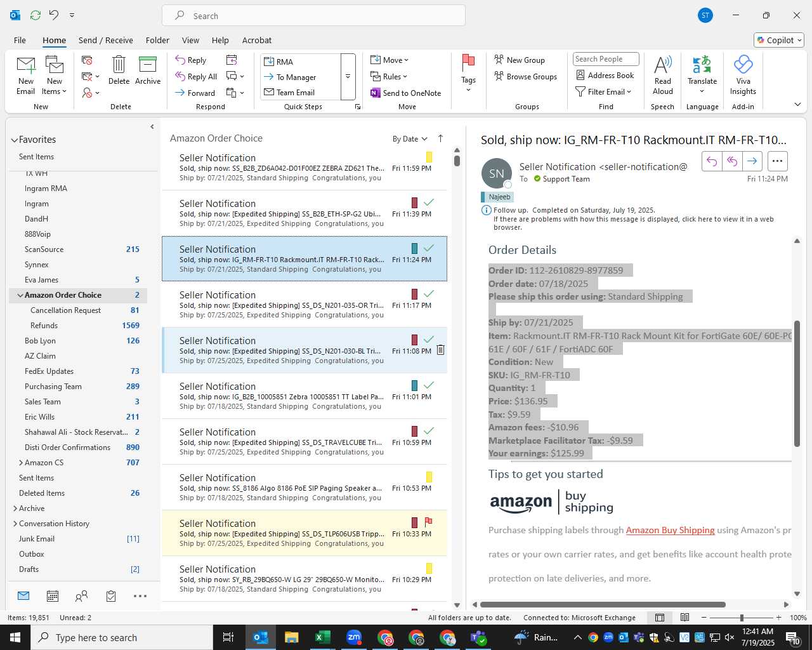812x650 pixels.
Task: Open the Copilot dropdown
Action: (779, 40)
